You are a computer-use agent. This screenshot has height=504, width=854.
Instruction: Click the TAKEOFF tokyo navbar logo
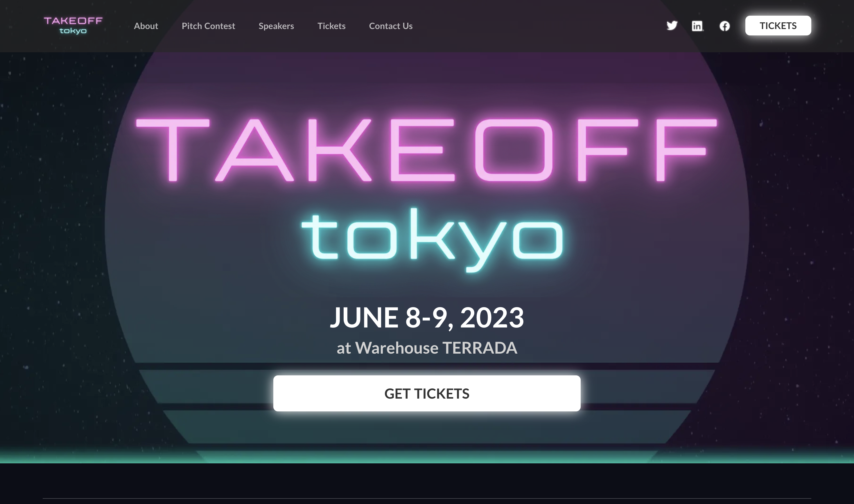73,26
